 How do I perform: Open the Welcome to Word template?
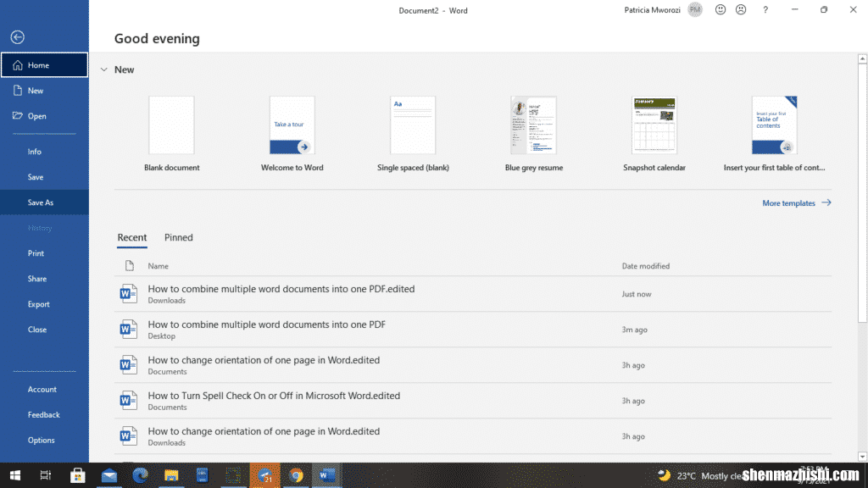click(x=292, y=133)
